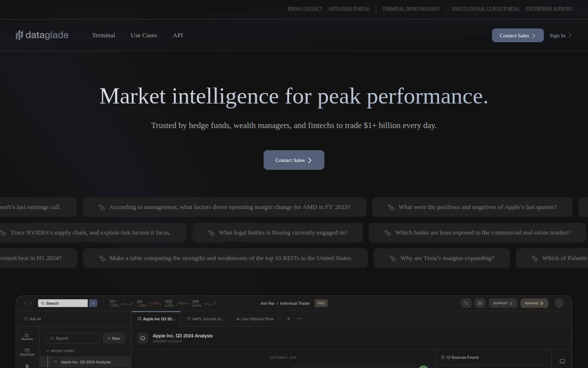Viewport: 588px width, 368px height.
Task: Click the terminal top Search field
Action: [x=63, y=303]
